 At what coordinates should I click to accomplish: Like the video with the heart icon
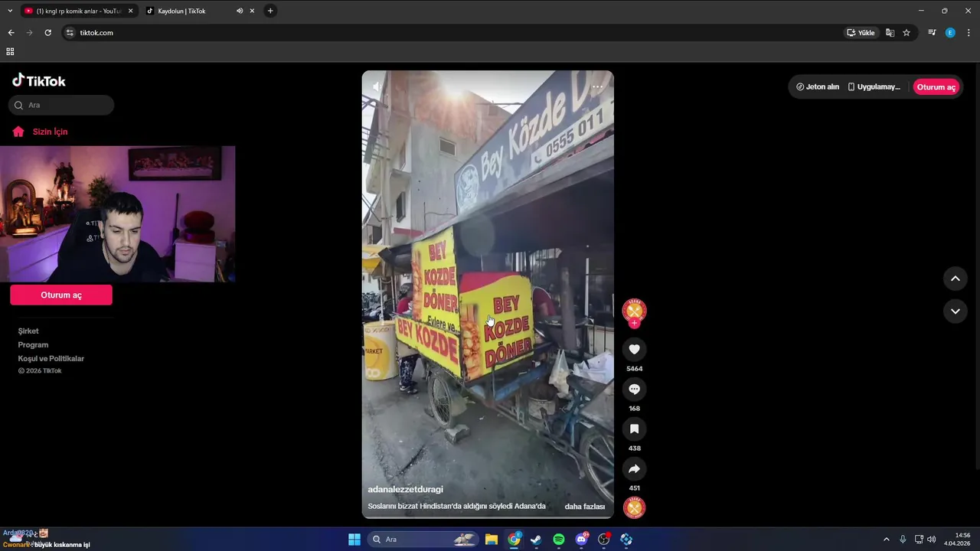point(634,350)
